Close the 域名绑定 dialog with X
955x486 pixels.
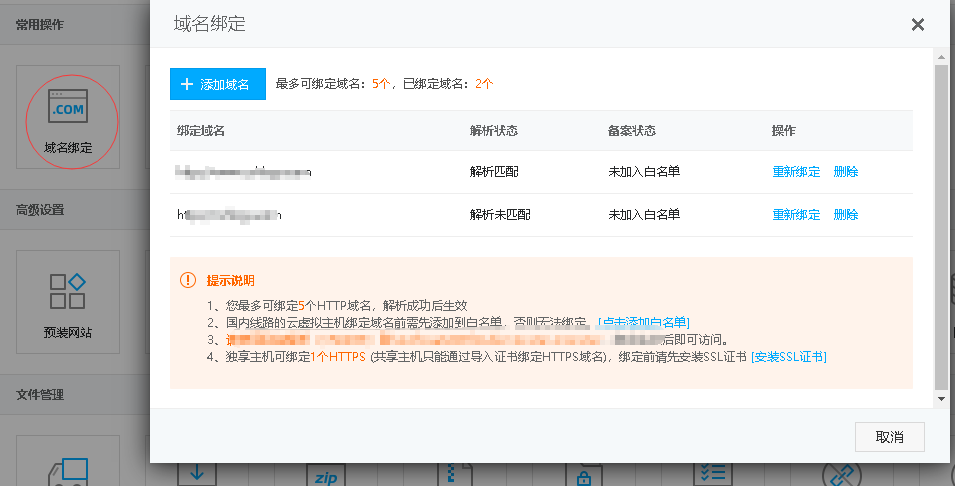click(x=917, y=24)
